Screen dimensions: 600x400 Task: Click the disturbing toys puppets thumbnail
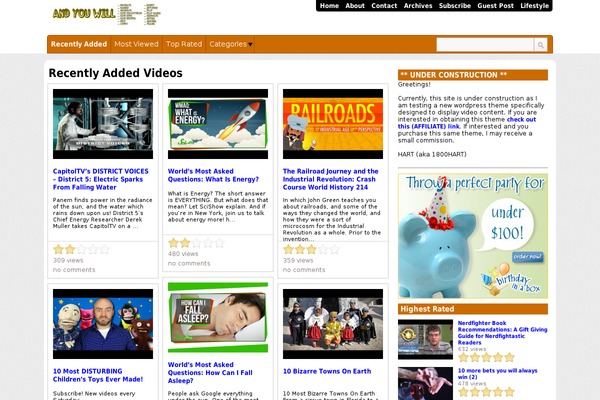[103, 324]
